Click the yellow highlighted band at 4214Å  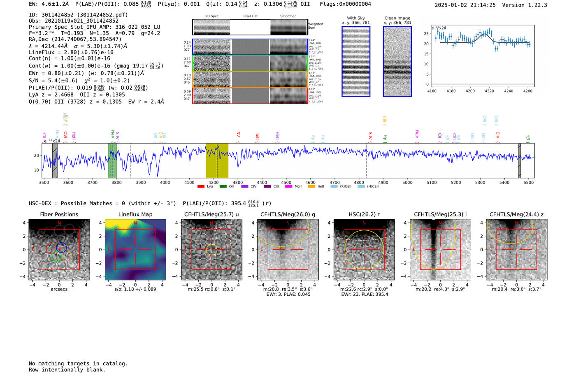click(217, 161)
